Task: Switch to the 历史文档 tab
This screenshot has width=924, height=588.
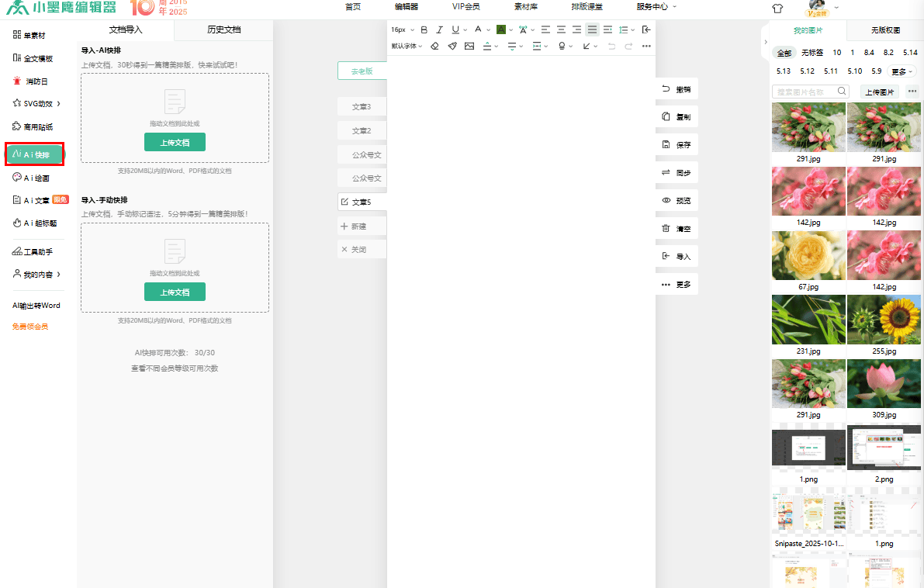Action: pos(224,29)
